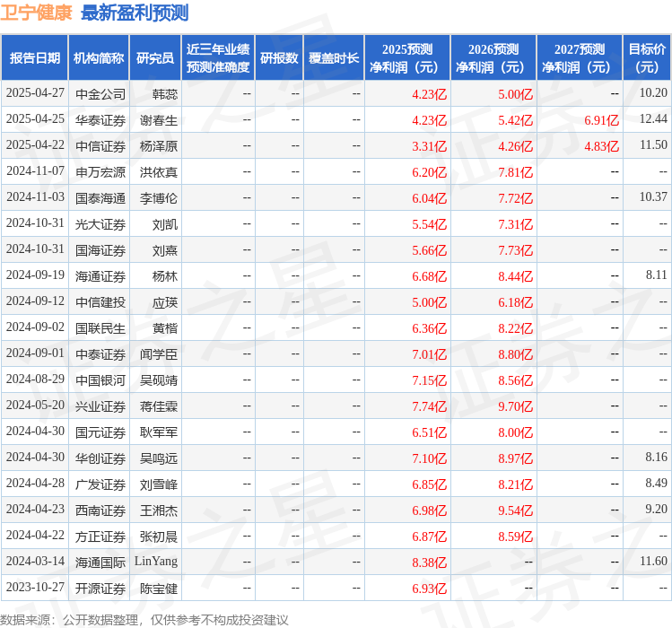Click analyst name 韩蕊
Image resolution: width=672 pixels, height=628 pixels.
(165, 94)
